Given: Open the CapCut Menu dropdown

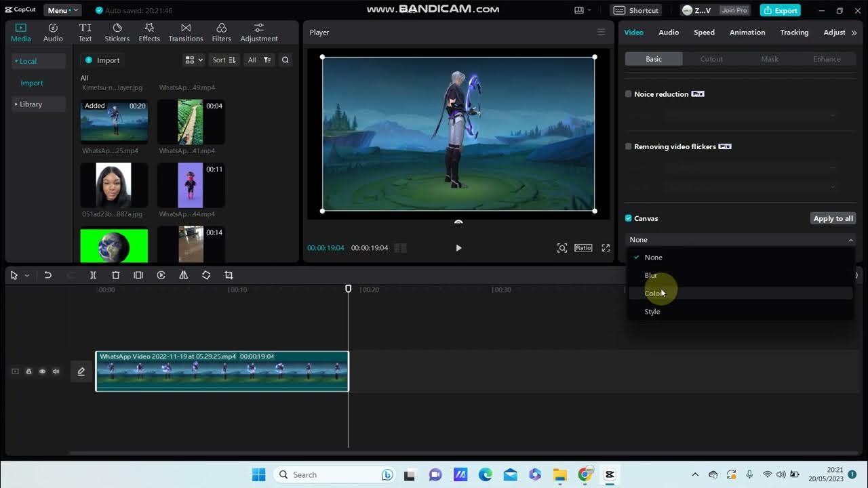Looking at the screenshot, I should pos(62,10).
